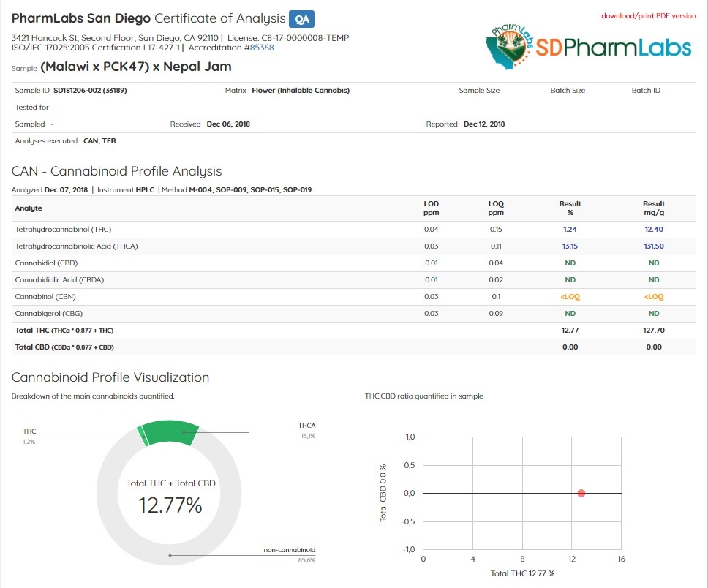This screenshot has width=708, height=588.
Task: Click the Received date Dec 06, 2018
Action: click(228, 124)
